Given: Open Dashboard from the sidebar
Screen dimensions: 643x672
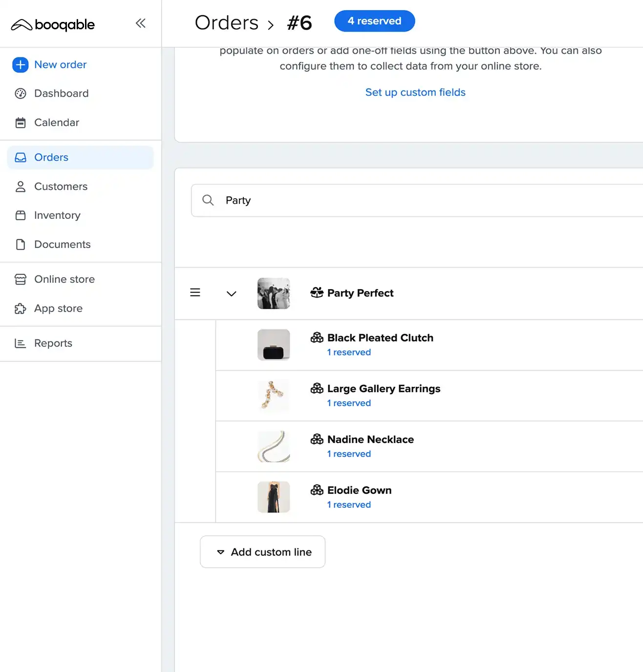Looking at the screenshot, I should 61,93.
